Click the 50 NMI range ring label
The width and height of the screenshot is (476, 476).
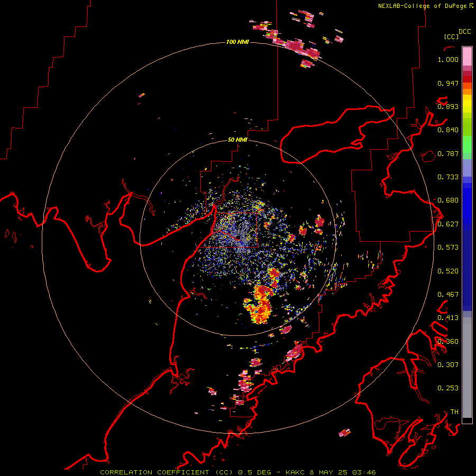pos(237,140)
